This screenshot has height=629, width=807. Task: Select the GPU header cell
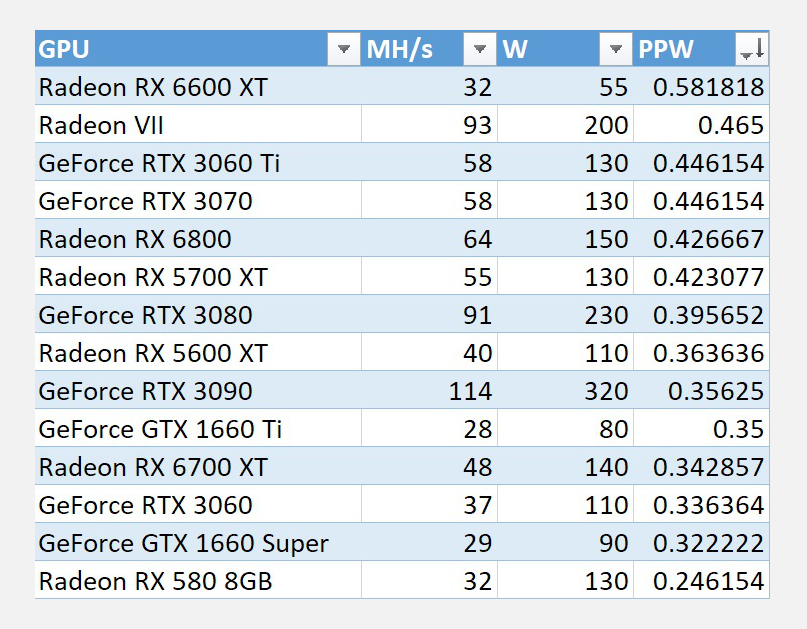(x=198, y=49)
